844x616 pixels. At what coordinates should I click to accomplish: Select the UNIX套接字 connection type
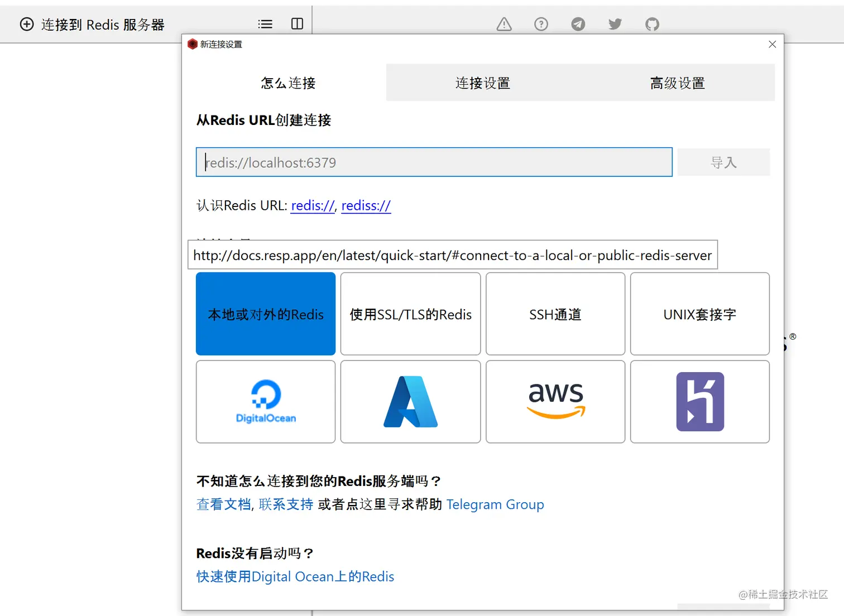click(x=700, y=314)
